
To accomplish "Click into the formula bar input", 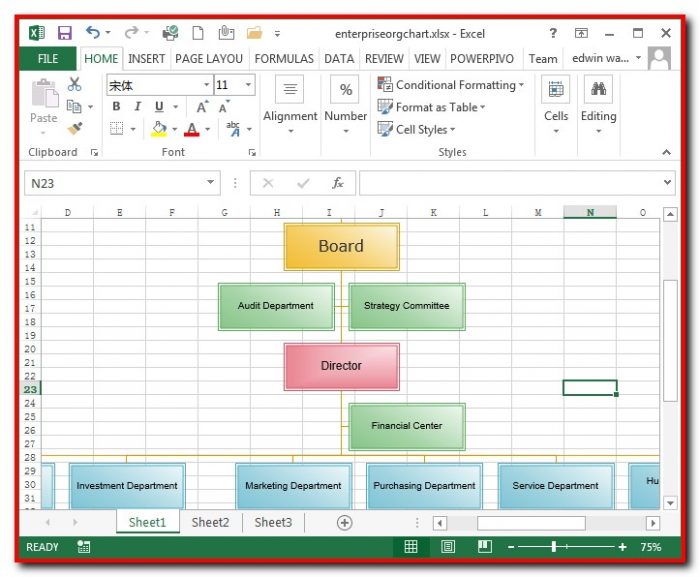I will (x=510, y=183).
